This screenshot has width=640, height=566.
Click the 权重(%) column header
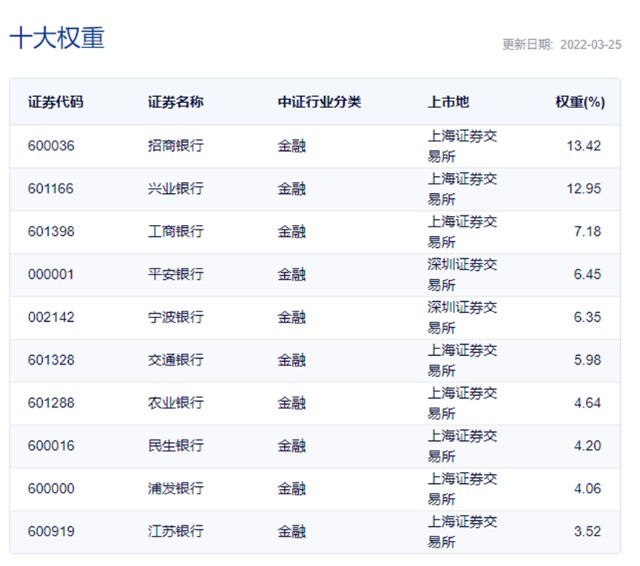(x=580, y=102)
